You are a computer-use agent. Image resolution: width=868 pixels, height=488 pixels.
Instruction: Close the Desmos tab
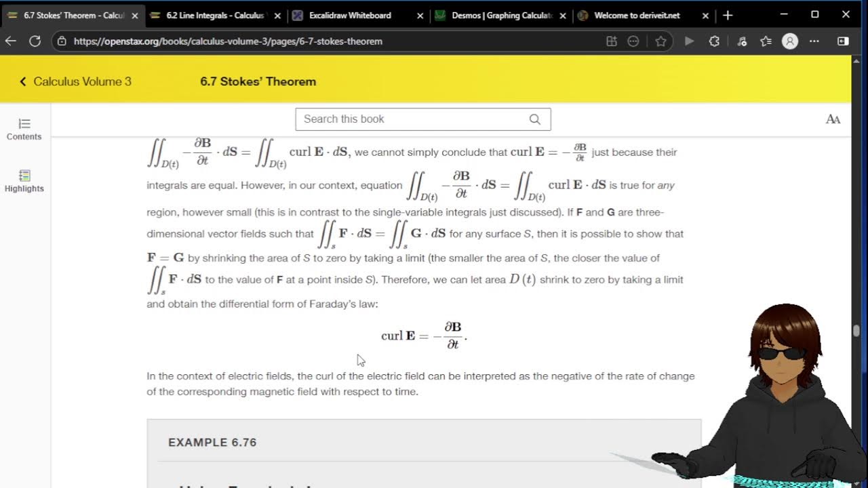pos(562,16)
